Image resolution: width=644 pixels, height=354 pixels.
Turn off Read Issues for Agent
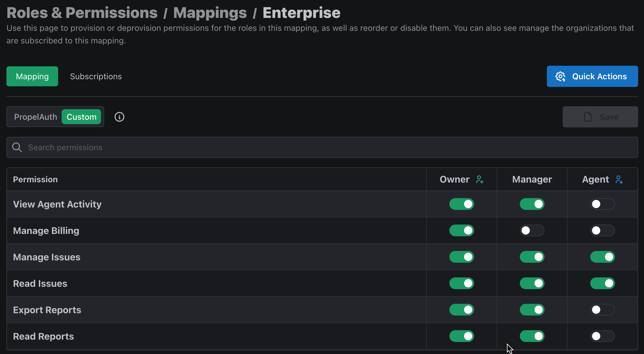click(x=602, y=283)
